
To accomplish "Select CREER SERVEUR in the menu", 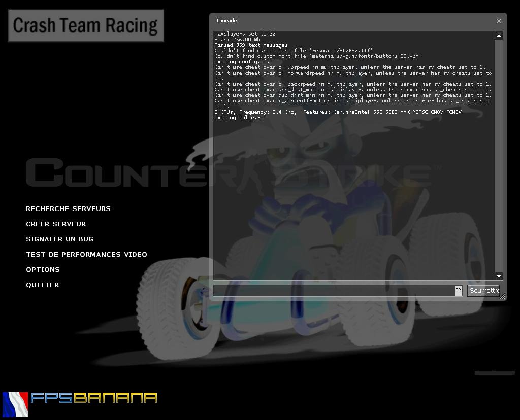I will tap(56, 224).
